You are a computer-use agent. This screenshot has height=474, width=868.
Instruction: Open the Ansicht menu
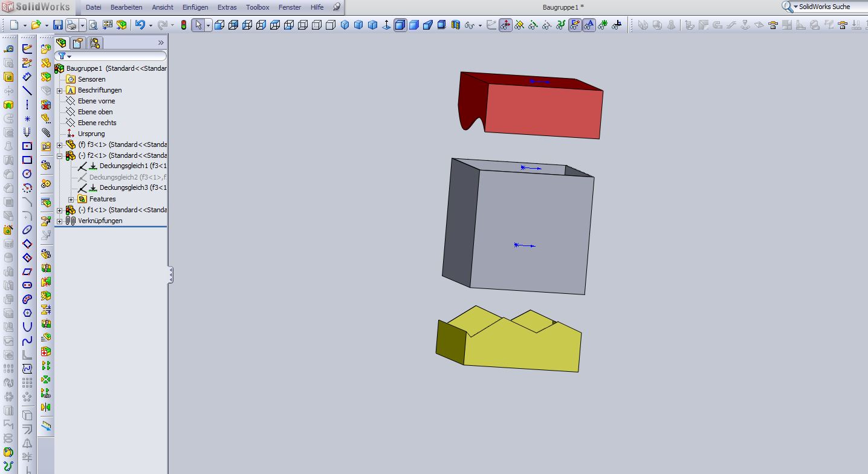click(x=163, y=7)
